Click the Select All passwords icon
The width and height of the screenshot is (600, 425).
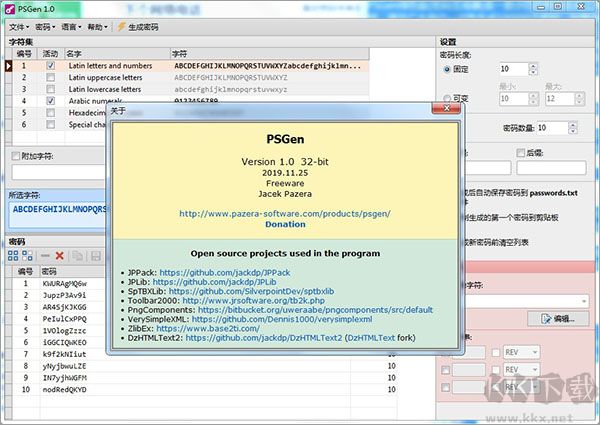click(x=13, y=256)
